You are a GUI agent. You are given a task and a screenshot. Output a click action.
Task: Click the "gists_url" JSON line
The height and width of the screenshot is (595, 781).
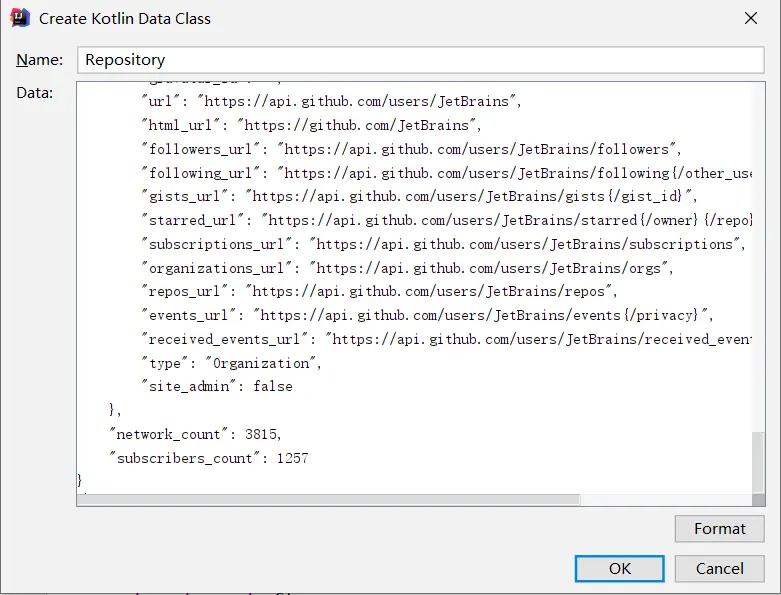click(x=419, y=196)
